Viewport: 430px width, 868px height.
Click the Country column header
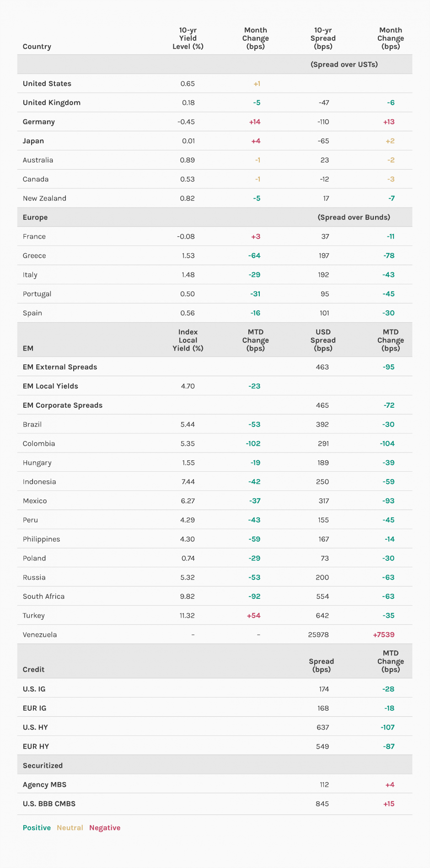[37, 47]
